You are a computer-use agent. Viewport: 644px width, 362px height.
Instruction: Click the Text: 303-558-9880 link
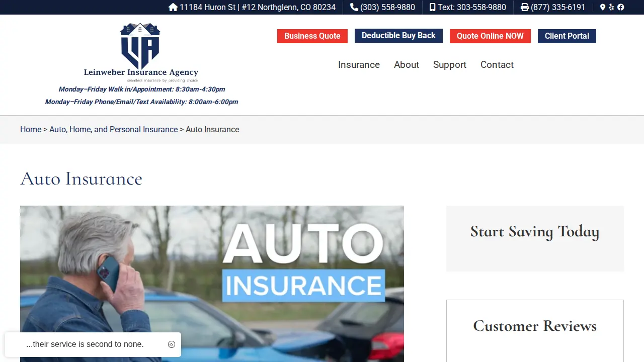click(468, 7)
